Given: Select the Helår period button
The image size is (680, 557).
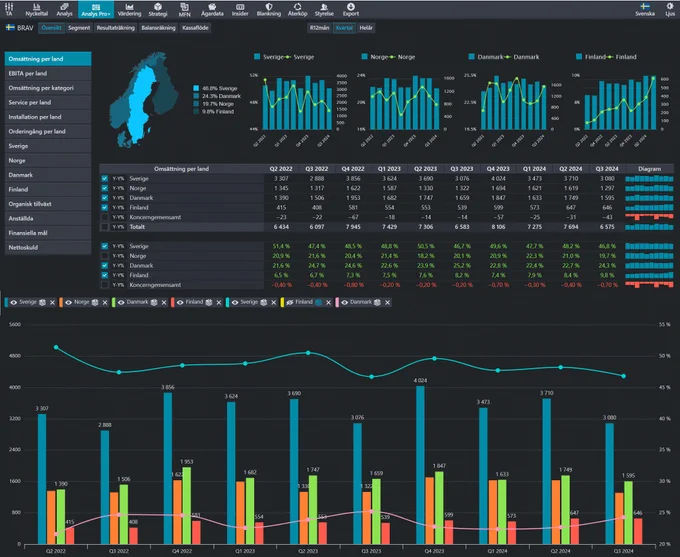Looking at the screenshot, I should [x=366, y=28].
